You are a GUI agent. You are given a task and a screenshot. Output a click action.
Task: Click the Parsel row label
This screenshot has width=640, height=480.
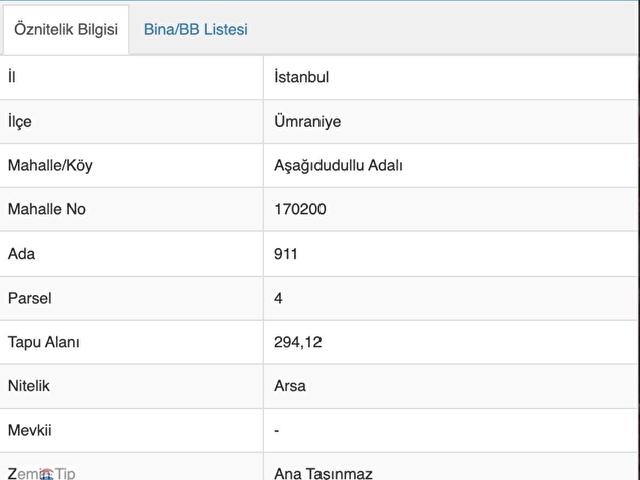click(30, 298)
